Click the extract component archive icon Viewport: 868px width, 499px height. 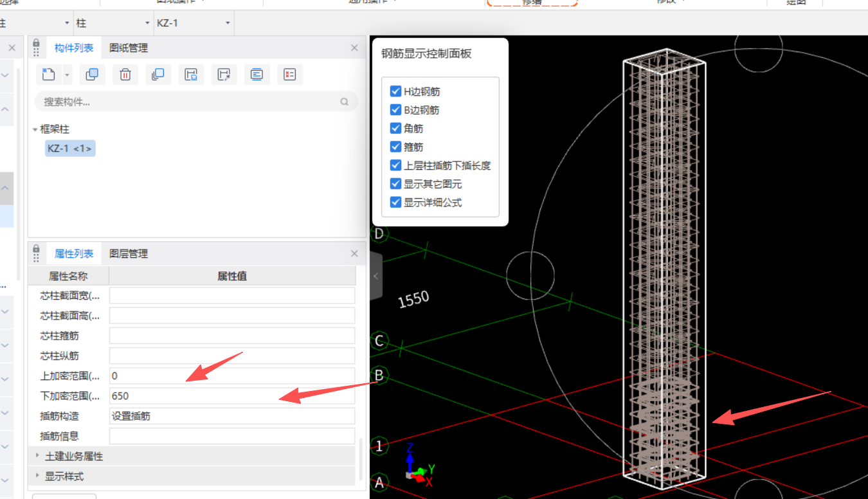224,75
